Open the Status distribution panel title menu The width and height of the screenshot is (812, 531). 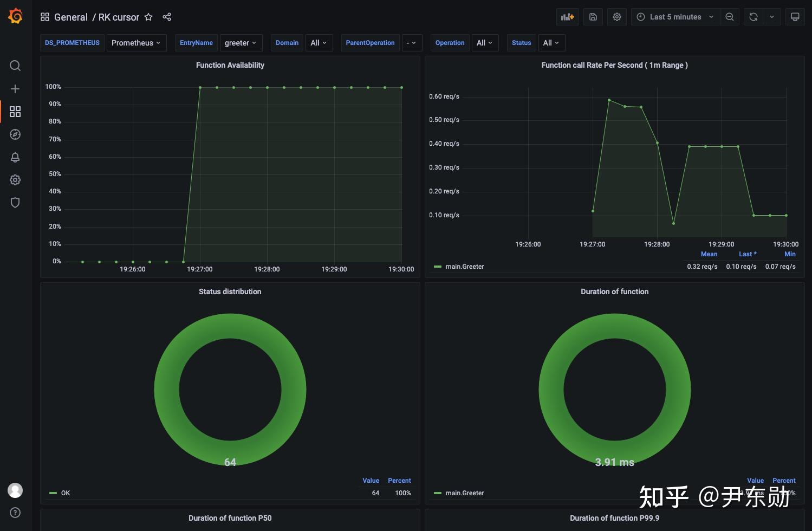230,292
